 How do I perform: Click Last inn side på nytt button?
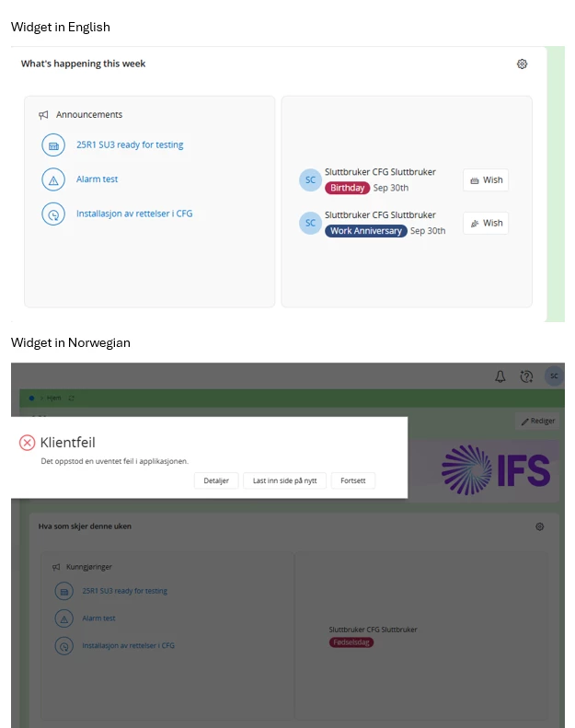(284, 480)
